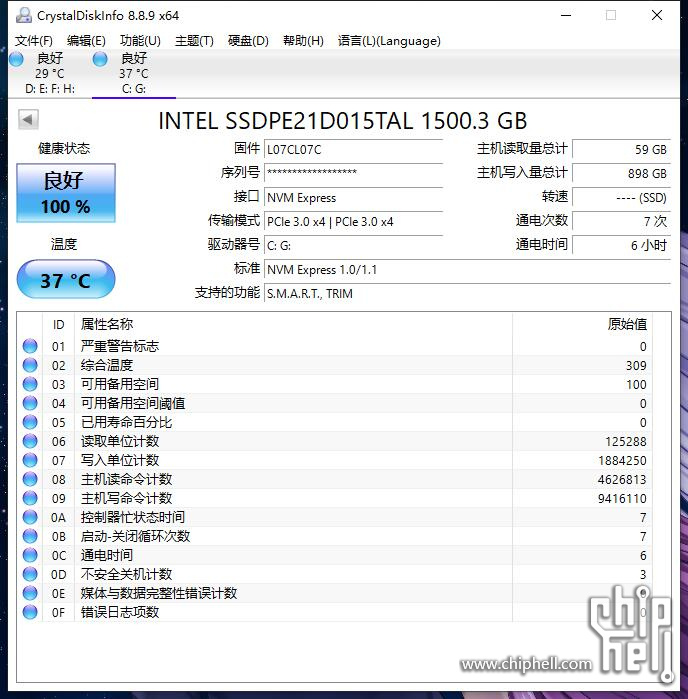Click the ID column header

[x=58, y=325]
